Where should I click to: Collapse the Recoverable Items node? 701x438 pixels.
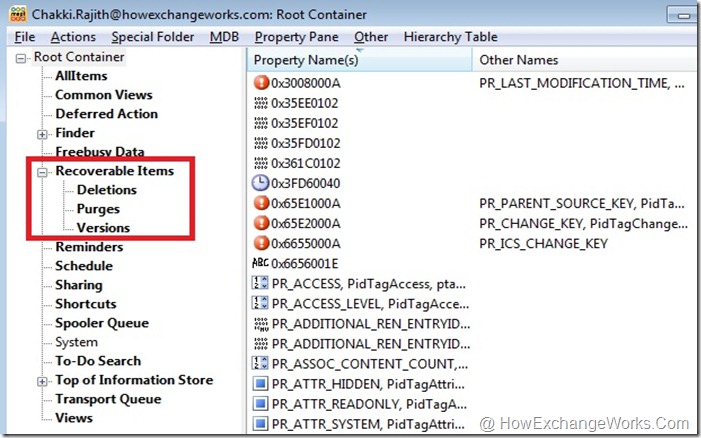point(42,172)
